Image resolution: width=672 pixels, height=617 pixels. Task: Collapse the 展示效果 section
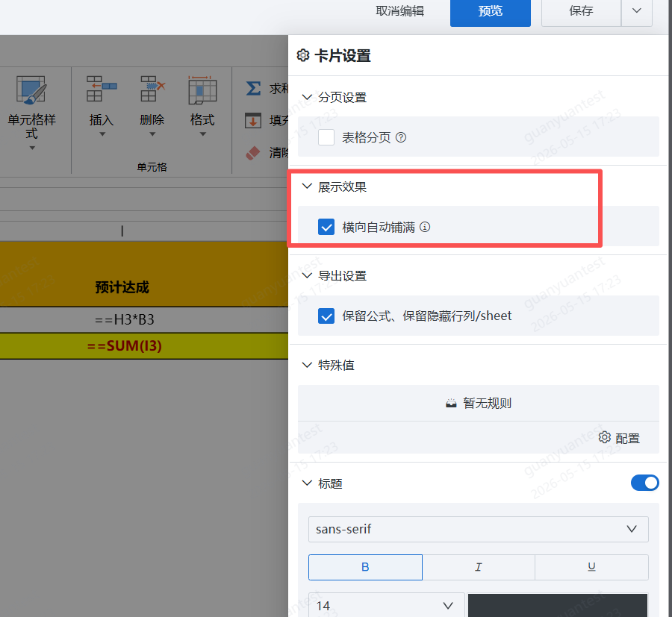click(307, 187)
